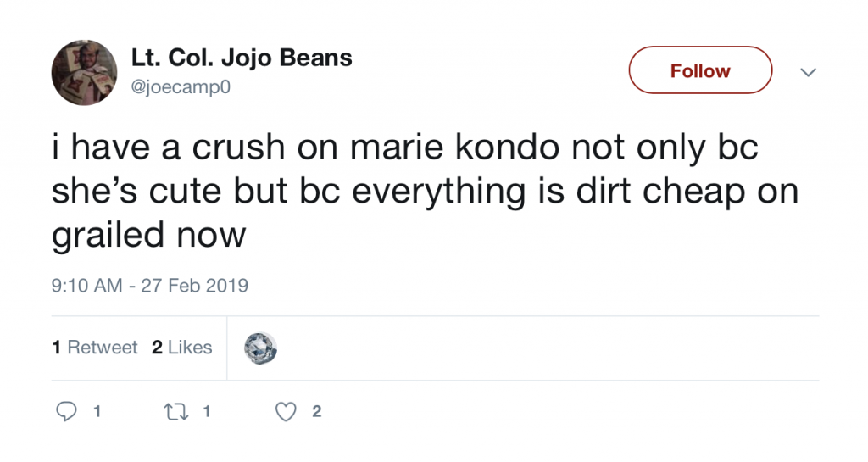
Task: Retweet using the arrows icon
Action: tap(176, 412)
